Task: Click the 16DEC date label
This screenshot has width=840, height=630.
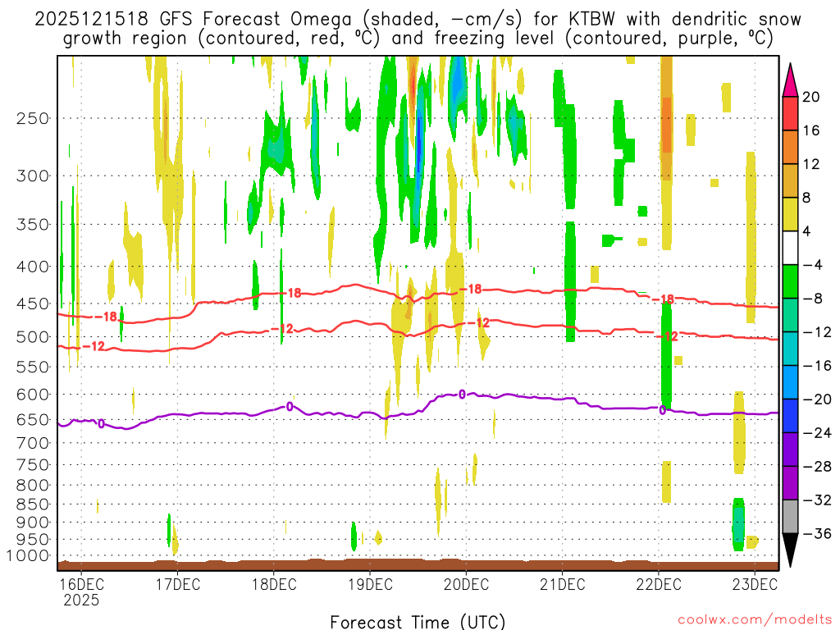Action: (81, 584)
